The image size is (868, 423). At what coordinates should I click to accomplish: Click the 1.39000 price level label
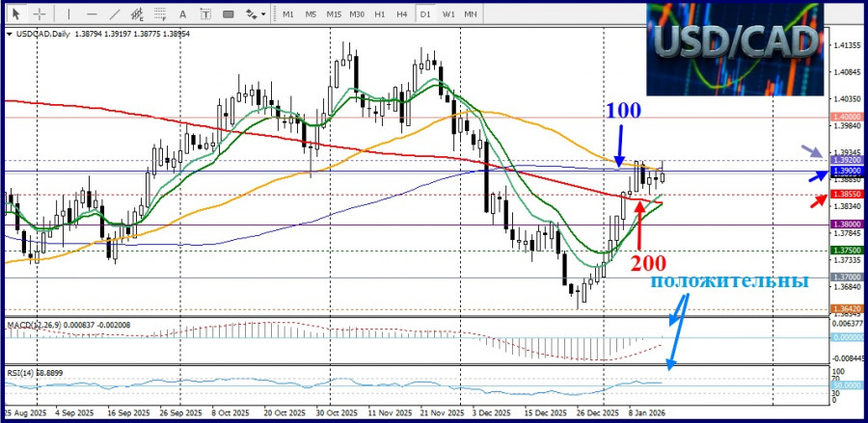point(845,172)
